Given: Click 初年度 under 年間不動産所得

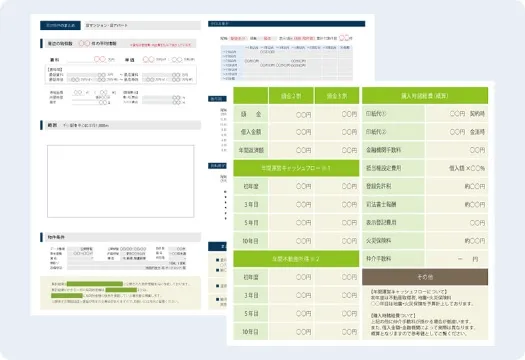Looking at the screenshot, I should (x=251, y=277).
